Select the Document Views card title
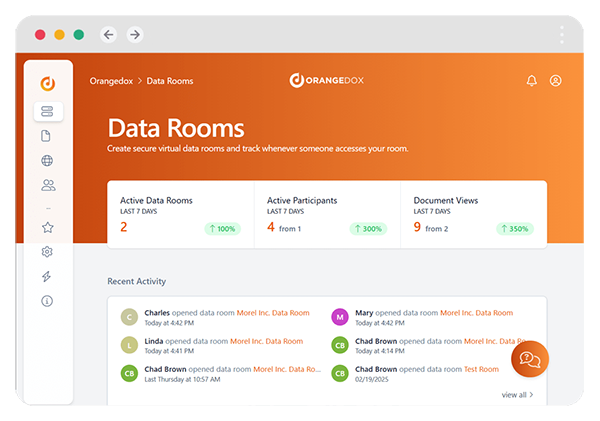 [446, 201]
